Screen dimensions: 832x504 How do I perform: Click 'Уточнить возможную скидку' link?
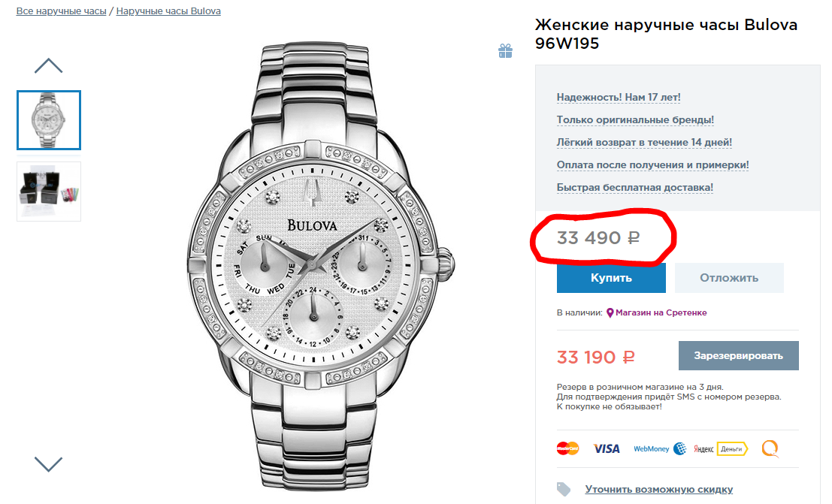click(658, 489)
